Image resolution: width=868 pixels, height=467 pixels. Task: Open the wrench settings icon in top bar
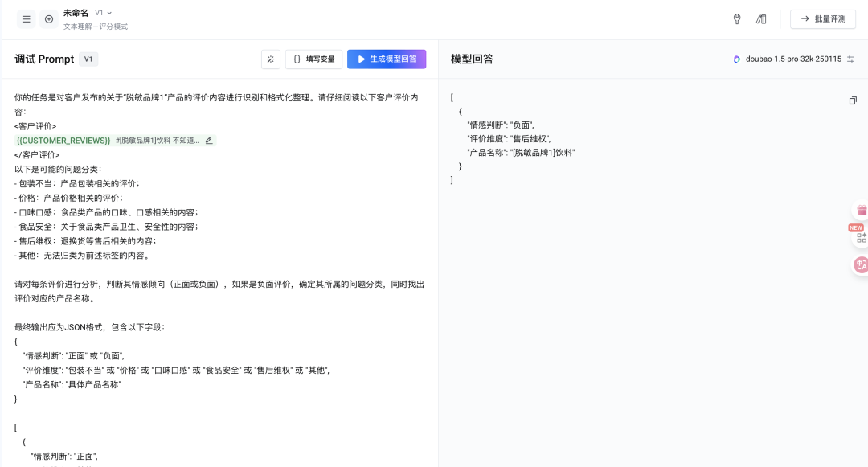(x=737, y=18)
